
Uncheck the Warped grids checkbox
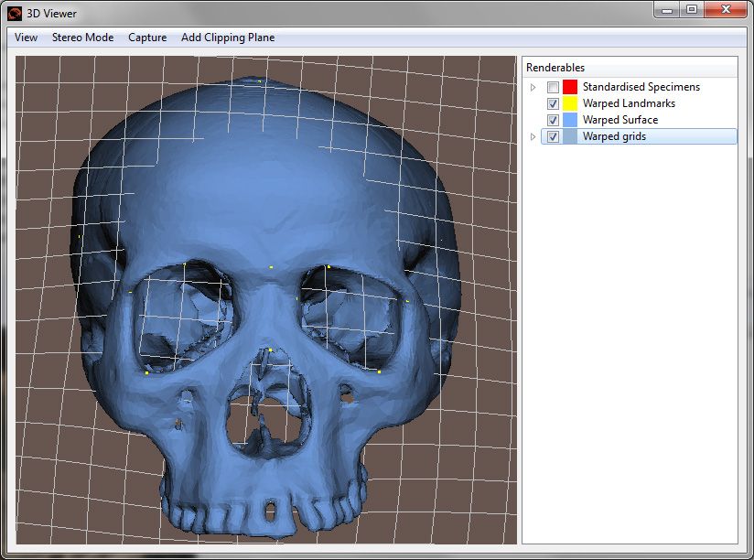(x=553, y=136)
